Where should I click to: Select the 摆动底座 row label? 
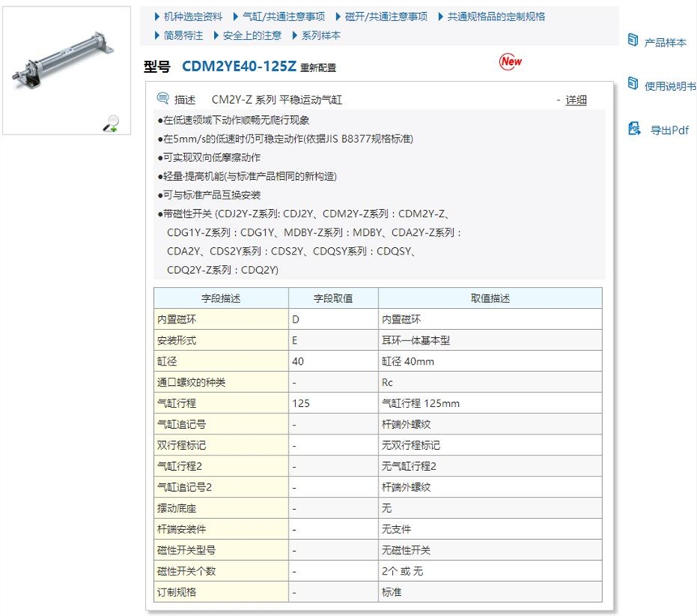tap(221, 508)
